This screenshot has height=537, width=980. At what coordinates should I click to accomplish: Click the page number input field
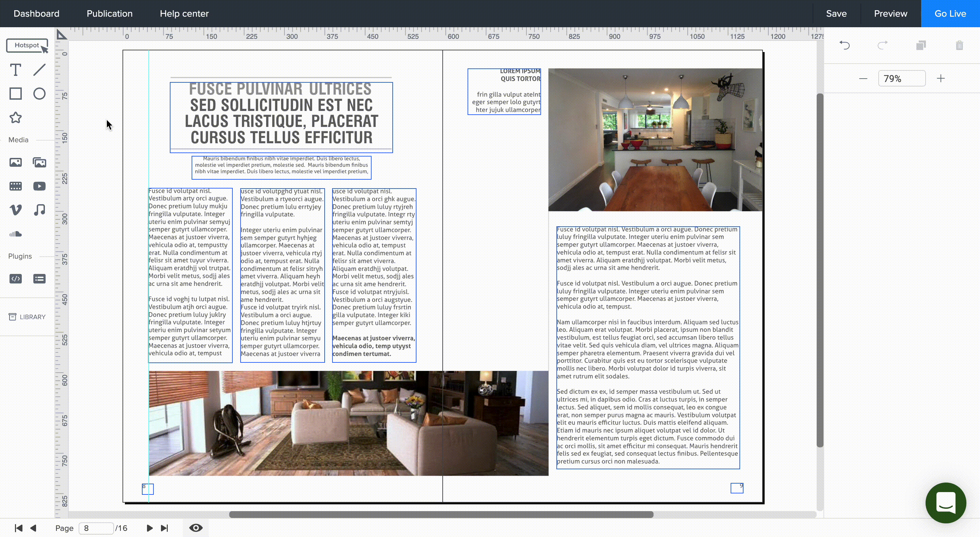pos(96,528)
